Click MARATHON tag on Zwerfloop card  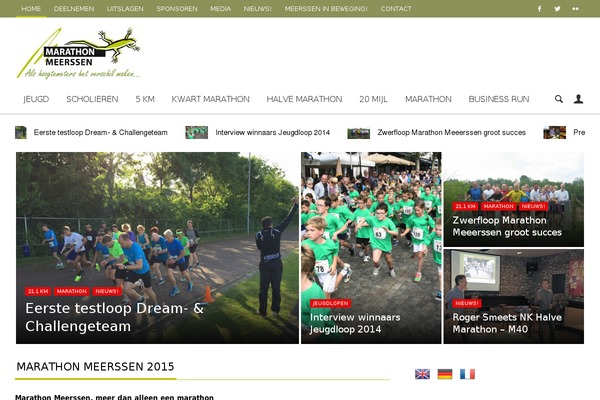click(498, 206)
